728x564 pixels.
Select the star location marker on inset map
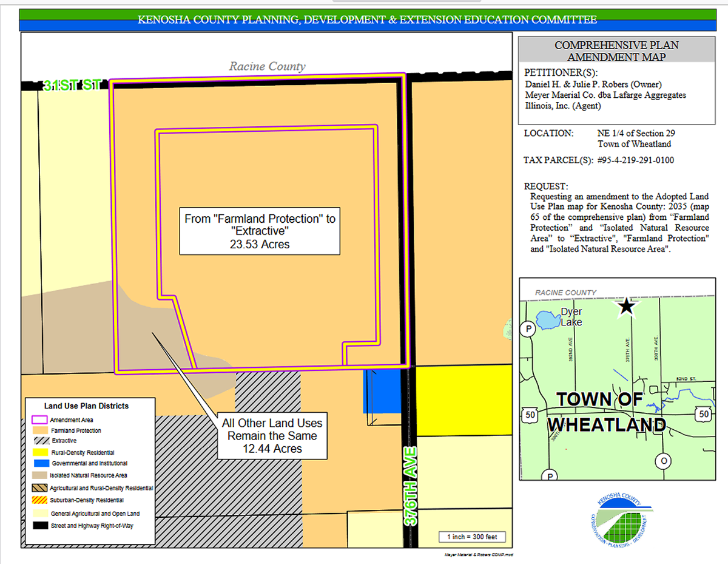coord(627,307)
